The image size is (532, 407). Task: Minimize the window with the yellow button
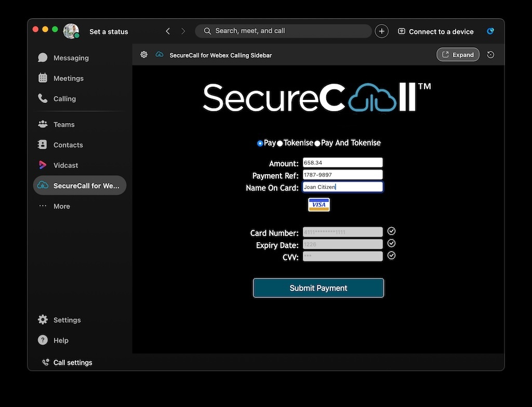(x=45, y=29)
